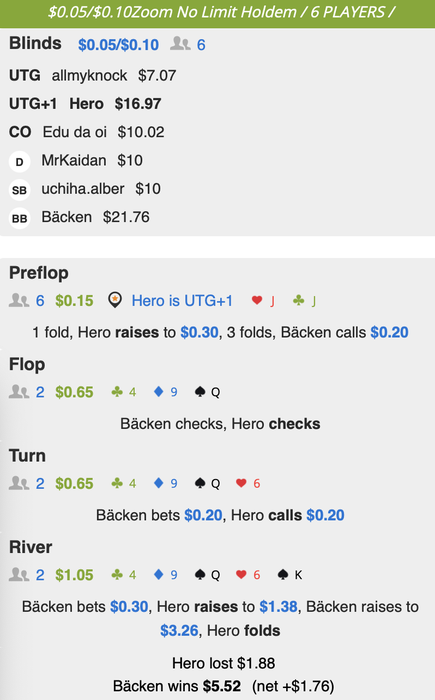Click the Hero is UTG+1 link
Image resolution: width=435 pixels, height=700 pixels.
182,301
